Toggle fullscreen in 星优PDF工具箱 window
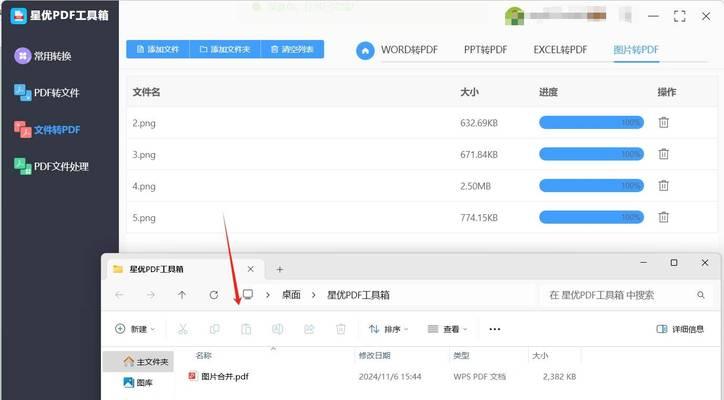724x400 pixels. tap(679, 16)
